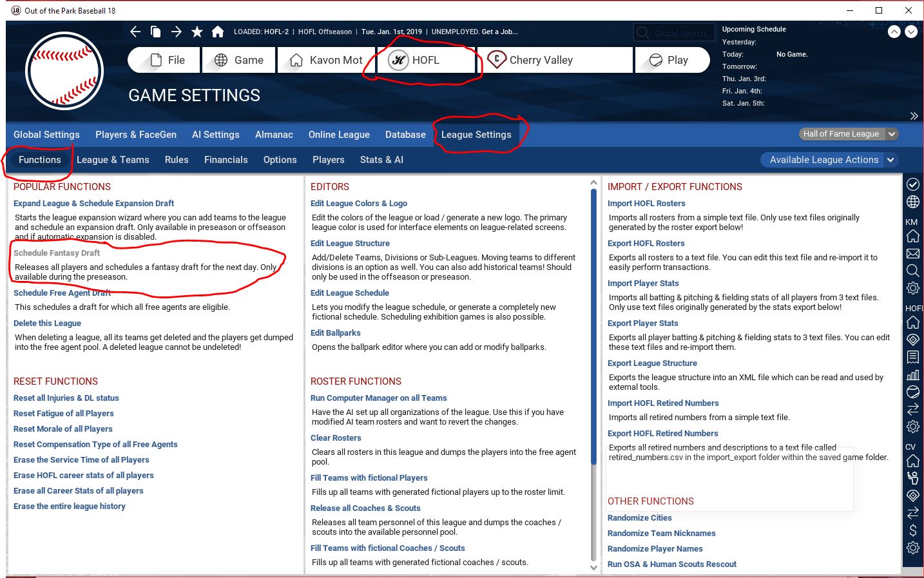Image resolution: width=924 pixels, height=578 pixels.
Task: Click the copy pages icon in top bar
Action: [156, 32]
